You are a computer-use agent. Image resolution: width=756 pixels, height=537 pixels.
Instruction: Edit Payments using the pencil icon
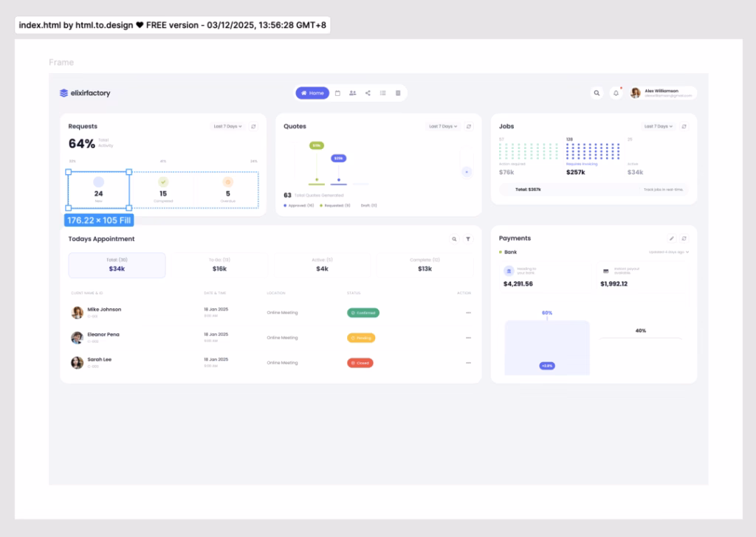(671, 238)
